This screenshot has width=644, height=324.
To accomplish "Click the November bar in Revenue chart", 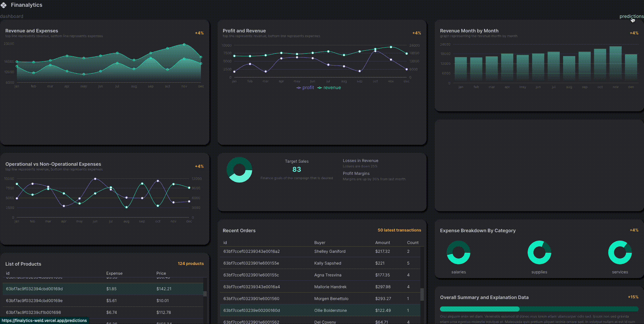I will point(615,63).
